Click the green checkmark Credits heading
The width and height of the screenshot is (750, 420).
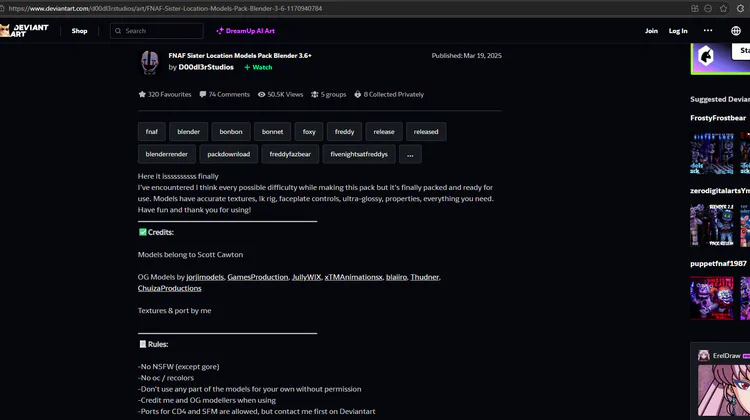[x=156, y=232]
